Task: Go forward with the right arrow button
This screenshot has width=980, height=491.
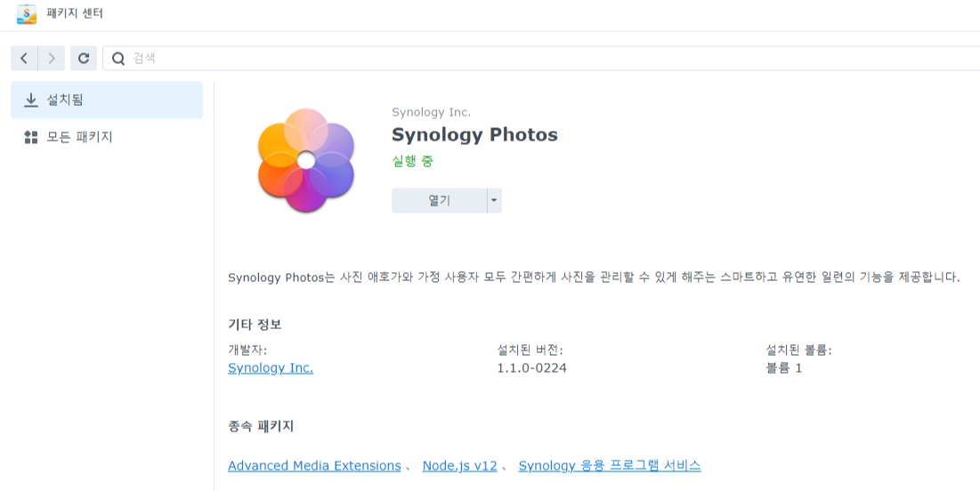Action: click(x=52, y=58)
